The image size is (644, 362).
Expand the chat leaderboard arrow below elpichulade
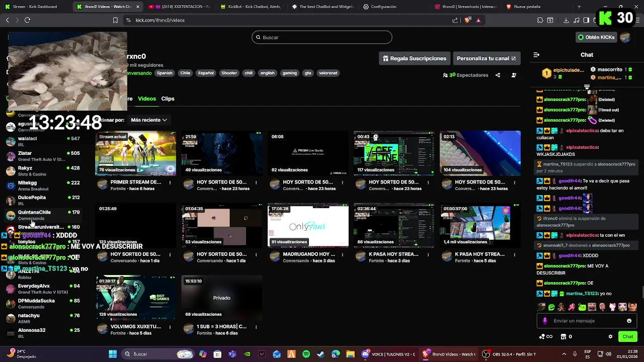[587, 87]
